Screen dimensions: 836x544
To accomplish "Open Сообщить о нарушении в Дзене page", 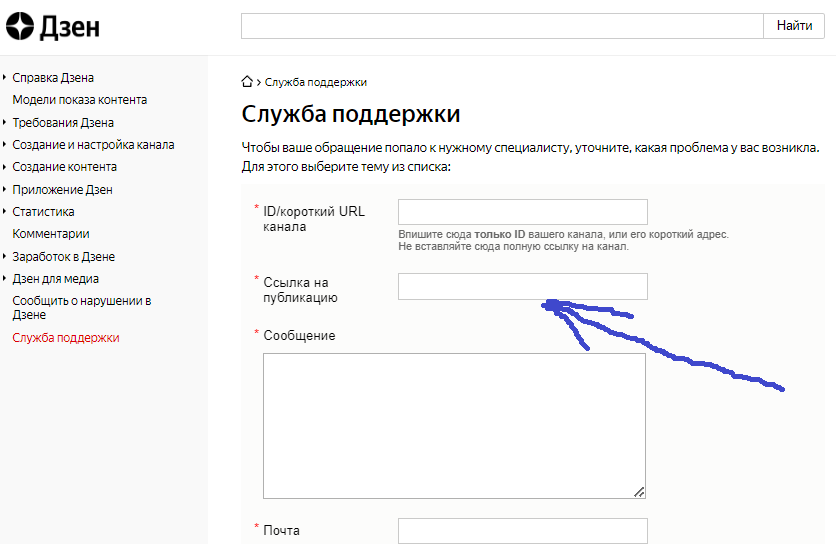I will coord(82,308).
